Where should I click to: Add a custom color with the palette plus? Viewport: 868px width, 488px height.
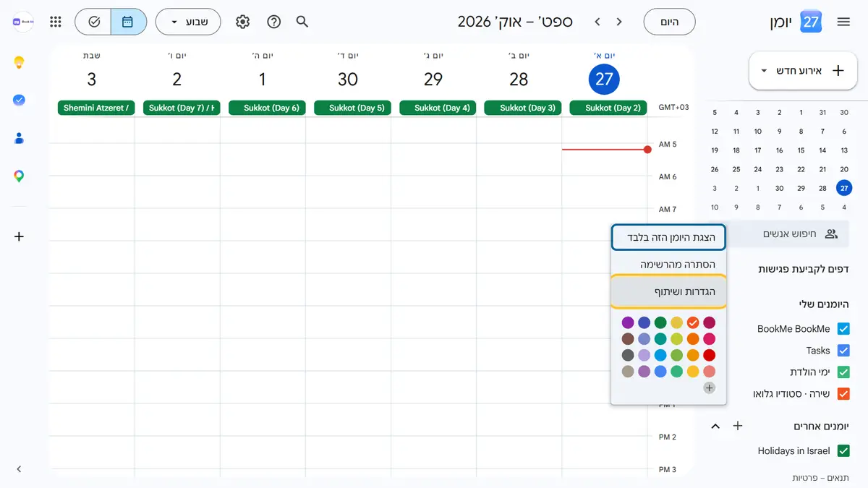(x=710, y=388)
